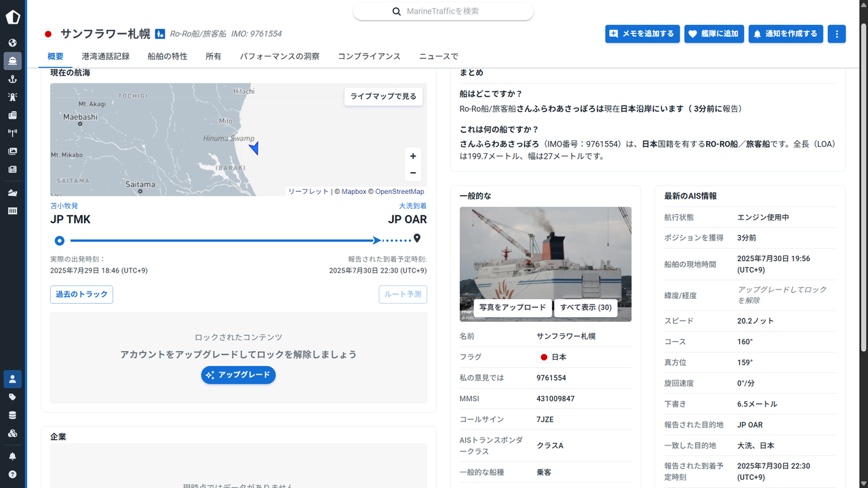Viewport: 868px width, 488px height.
Task: Open the user account sidebar icon
Action: point(12,379)
